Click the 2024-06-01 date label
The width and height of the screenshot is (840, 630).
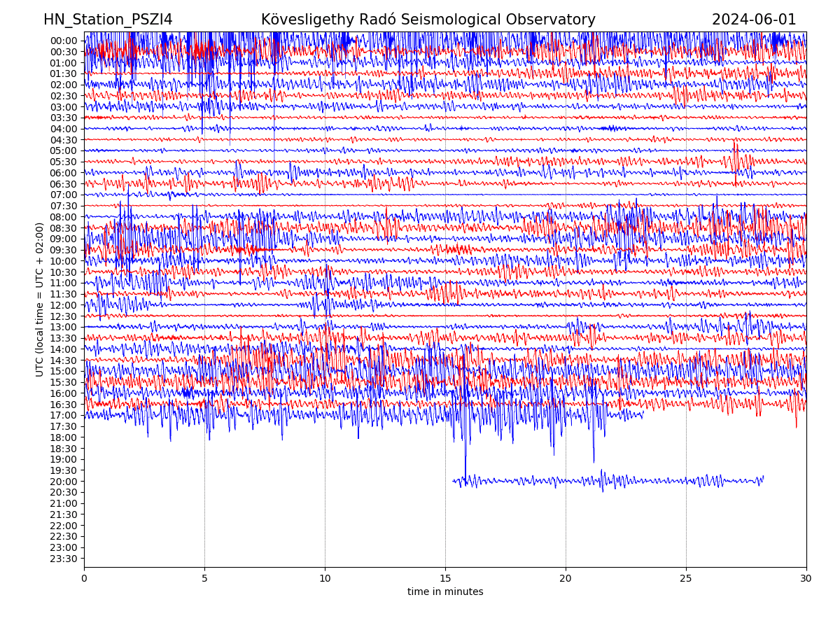pos(754,20)
